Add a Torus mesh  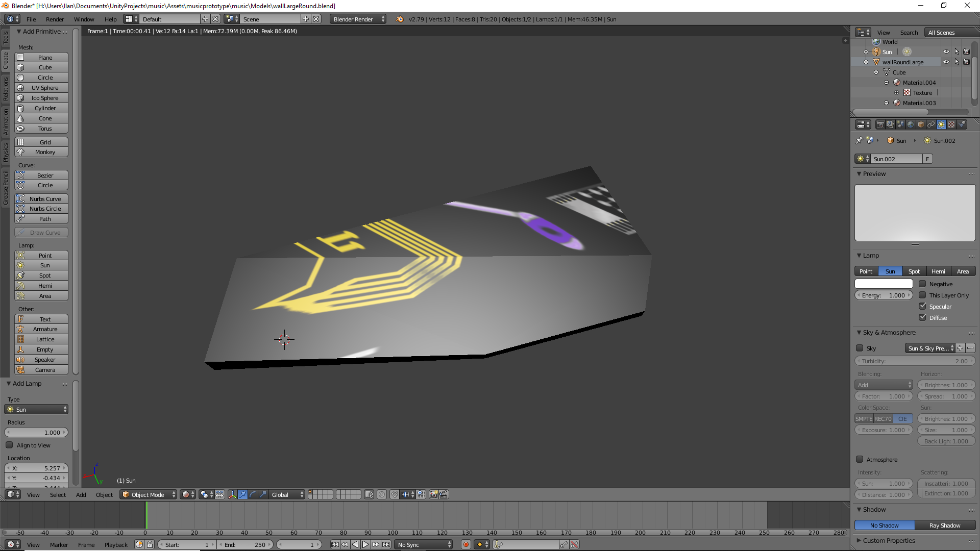coord(41,129)
